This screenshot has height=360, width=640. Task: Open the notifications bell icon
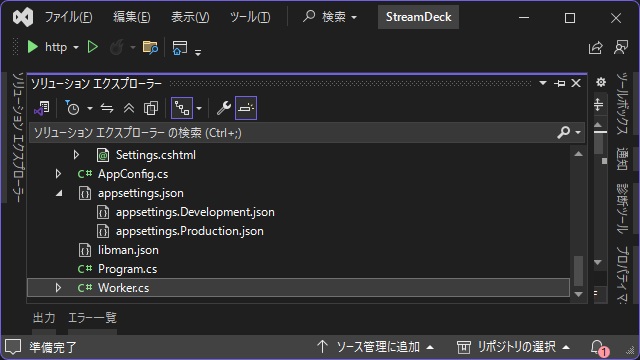598,347
